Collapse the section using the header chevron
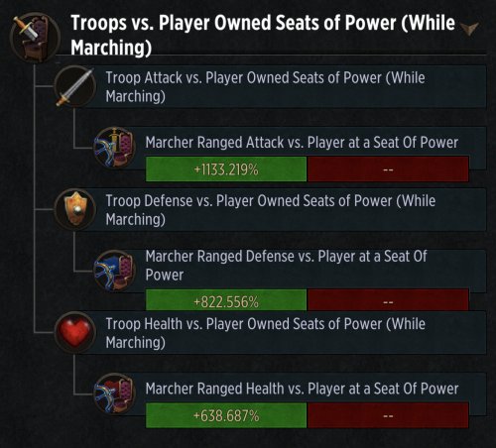496x448 pixels. (470, 29)
